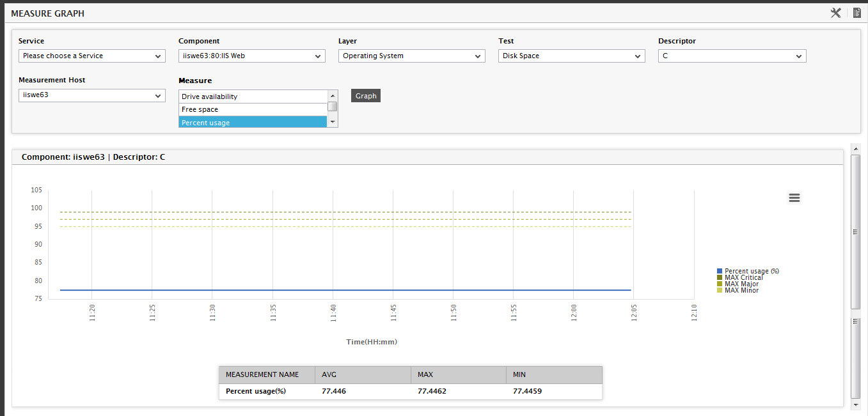
Task: Toggle MAX Minor legend series
Action: [738, 290]
